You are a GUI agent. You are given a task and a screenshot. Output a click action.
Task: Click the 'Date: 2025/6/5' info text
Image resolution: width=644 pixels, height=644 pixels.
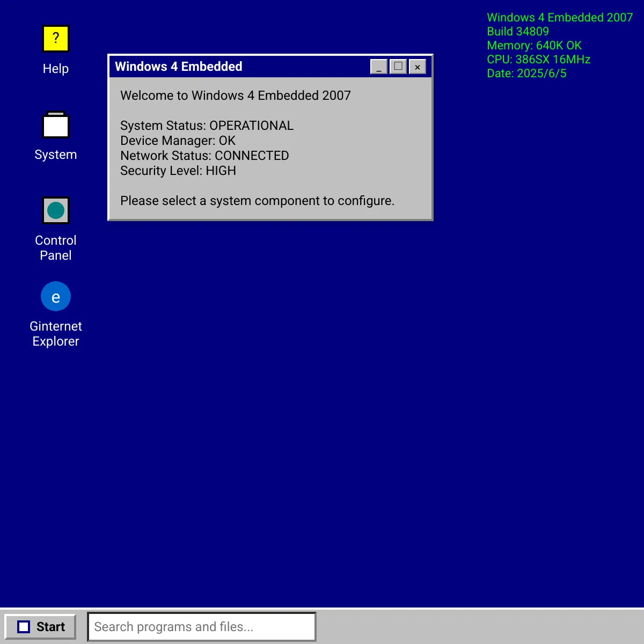[x=526, y=74]
